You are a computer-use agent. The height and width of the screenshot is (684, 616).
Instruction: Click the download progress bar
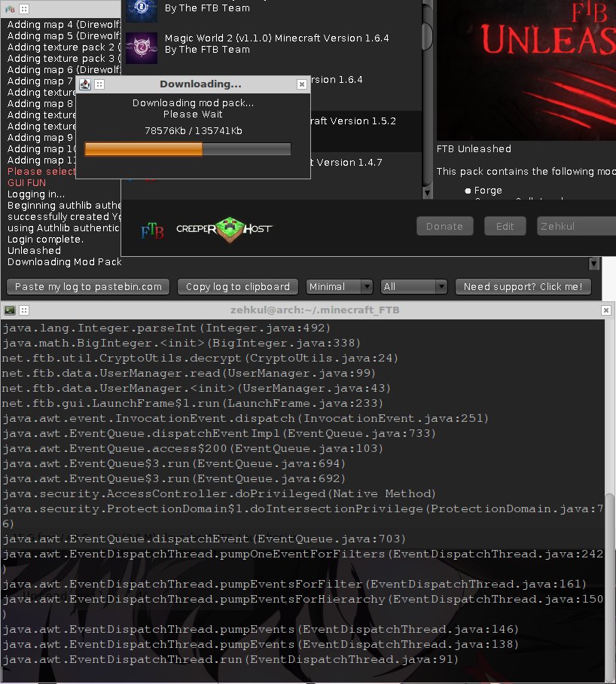coord(188,149)
